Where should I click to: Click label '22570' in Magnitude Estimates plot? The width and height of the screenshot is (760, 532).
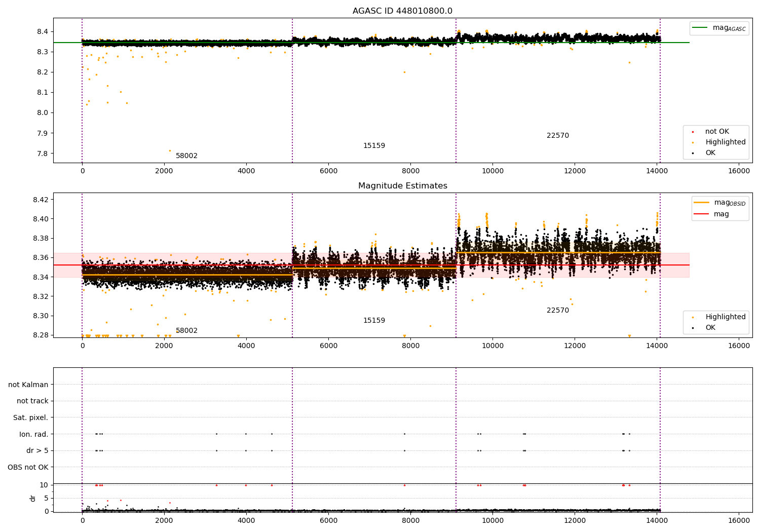(x=558, y=311)
